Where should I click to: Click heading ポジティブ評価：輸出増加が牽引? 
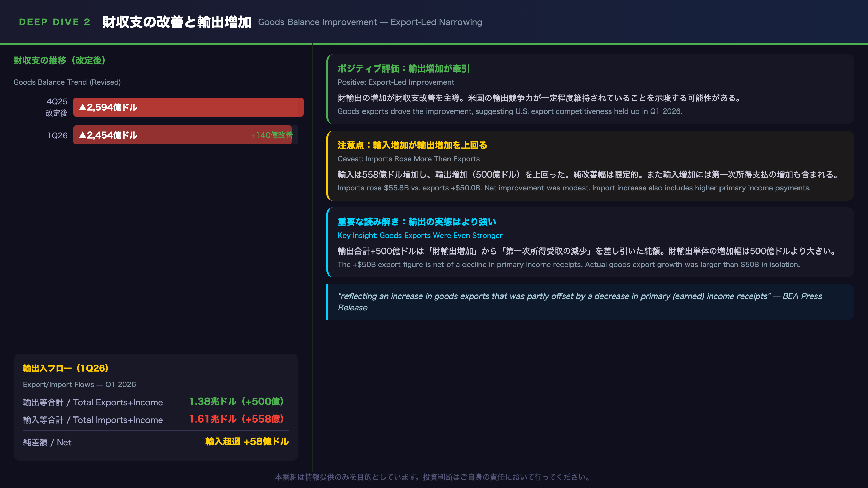pyautogui.click(x=403, y=68)
